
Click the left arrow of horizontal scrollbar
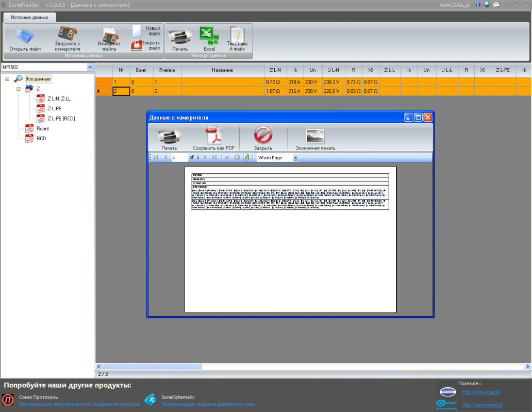(99, 367)
